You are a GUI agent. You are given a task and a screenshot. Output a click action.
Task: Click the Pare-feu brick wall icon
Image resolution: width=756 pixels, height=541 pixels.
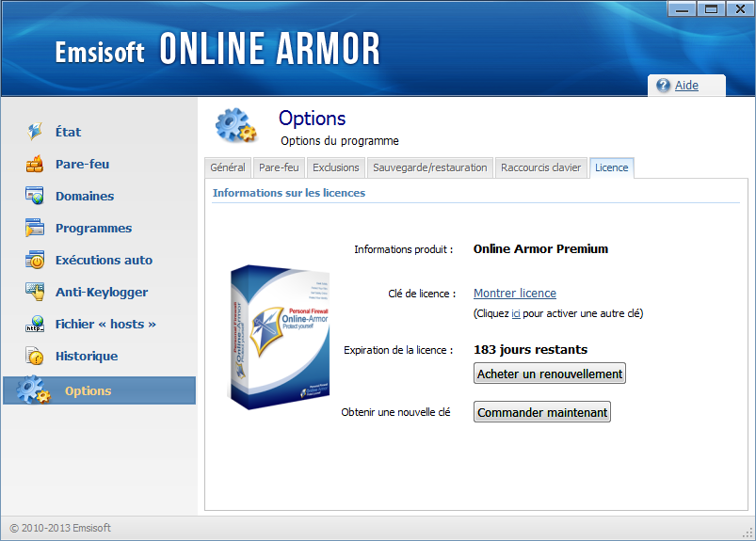point(35,164)
